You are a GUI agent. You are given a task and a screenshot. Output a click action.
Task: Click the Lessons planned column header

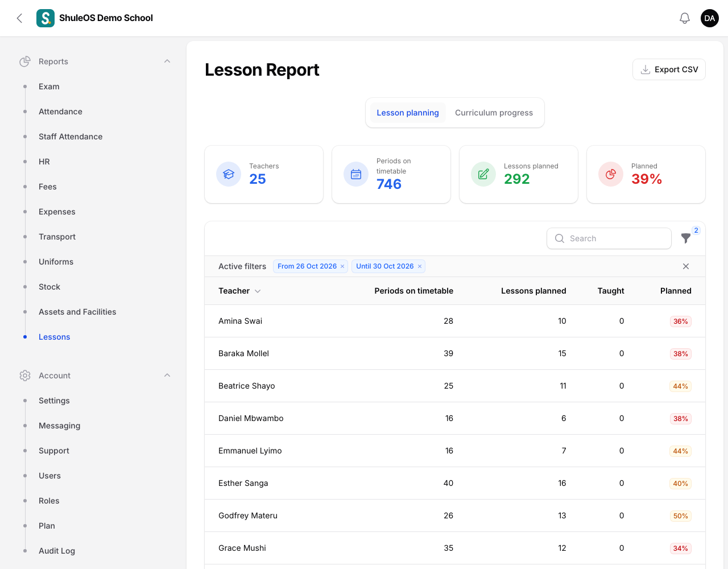coord(533,291)
